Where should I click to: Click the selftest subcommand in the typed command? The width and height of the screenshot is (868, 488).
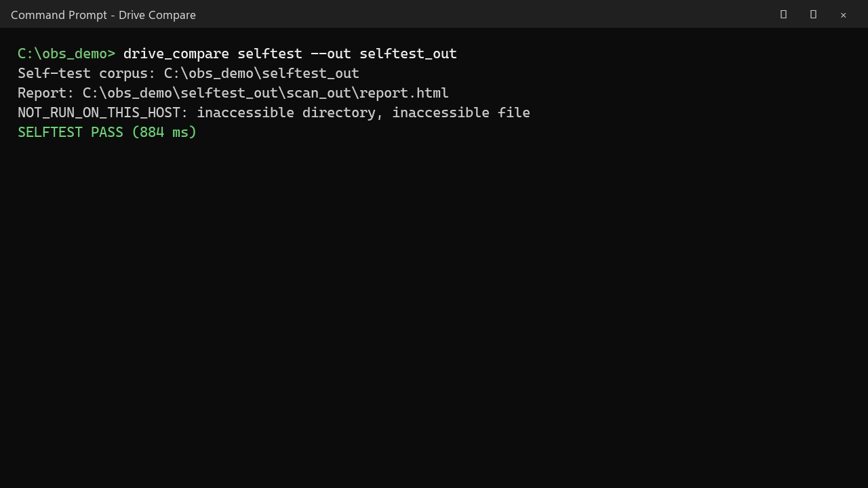(270, 54)
